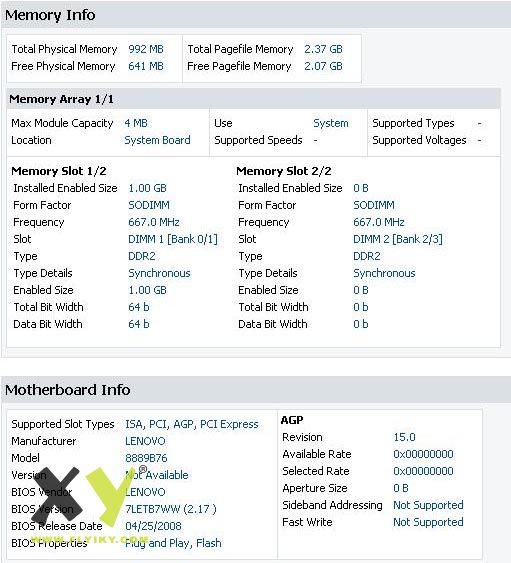Click the Memory Slot 2/2 heading
The width and height of the screenshot is (511, 563).
(284, 171)
